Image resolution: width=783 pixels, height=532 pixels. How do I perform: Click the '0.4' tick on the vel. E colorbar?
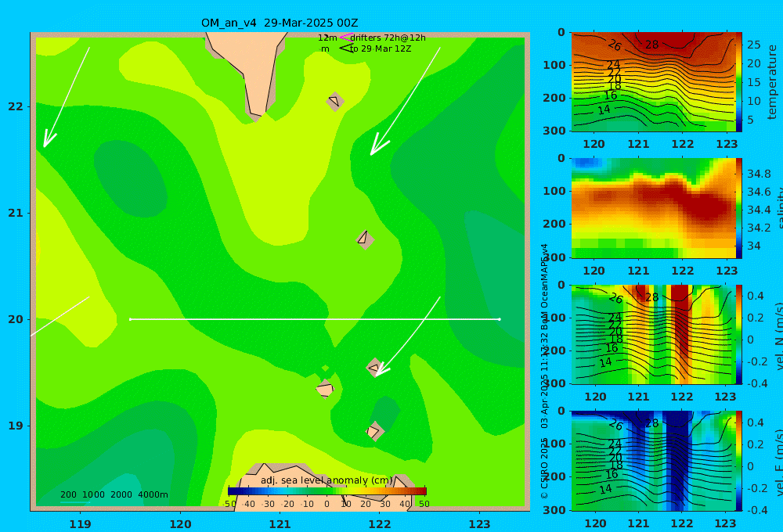pos(756,422)
